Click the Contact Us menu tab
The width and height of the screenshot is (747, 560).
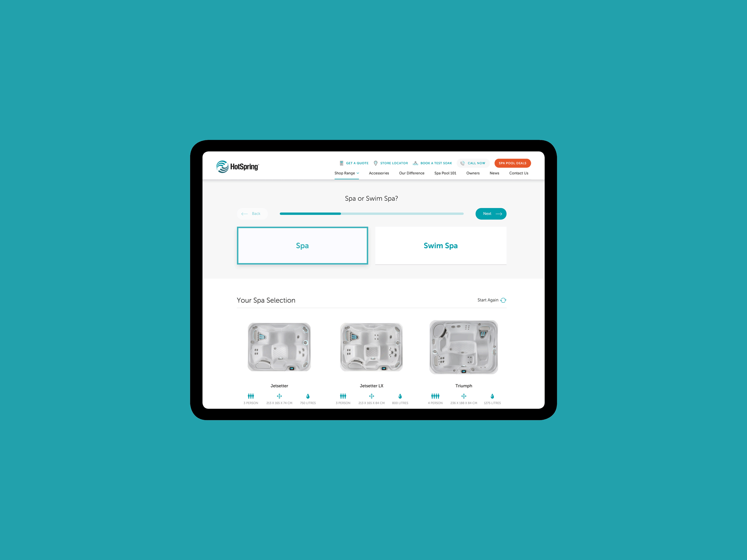[517, 173]
